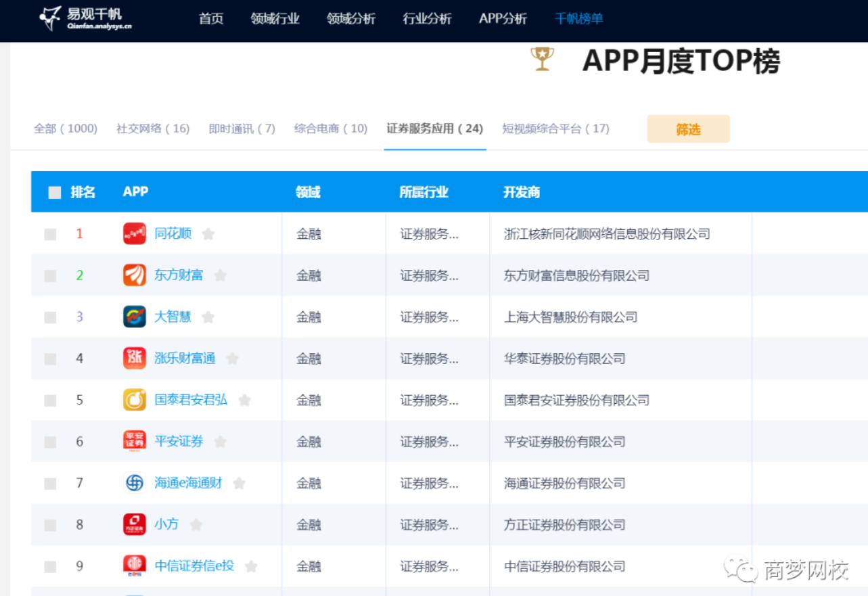The width and height of the screenshot is (868, 596).
Task: Open the 东方财富 app link
Action: [x=179, y=275]
